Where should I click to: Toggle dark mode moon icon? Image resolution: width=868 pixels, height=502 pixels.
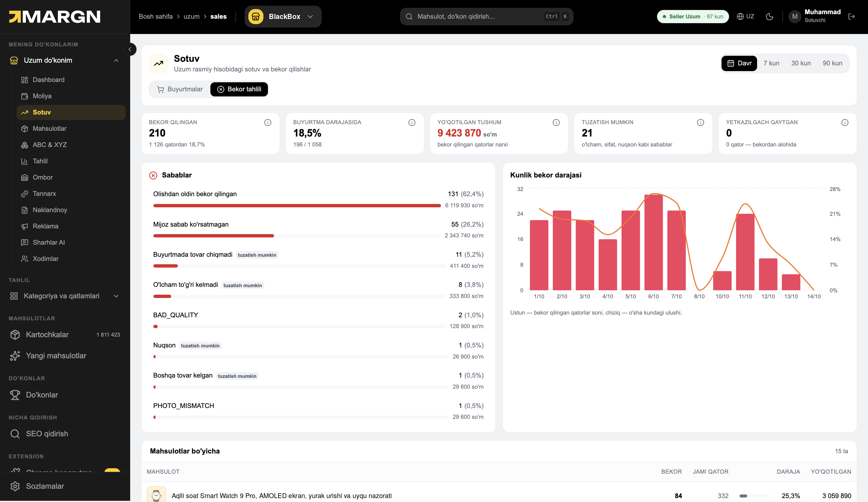click(769, 17)
